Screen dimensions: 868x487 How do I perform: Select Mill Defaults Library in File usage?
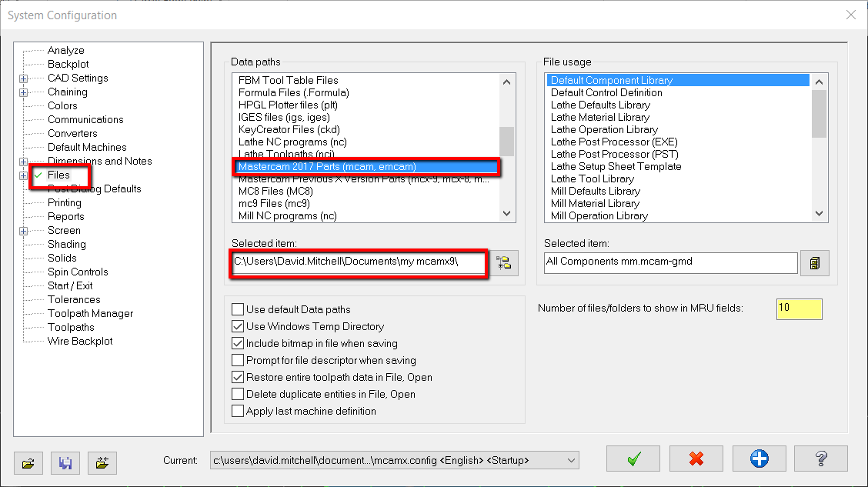coord(595,191)
